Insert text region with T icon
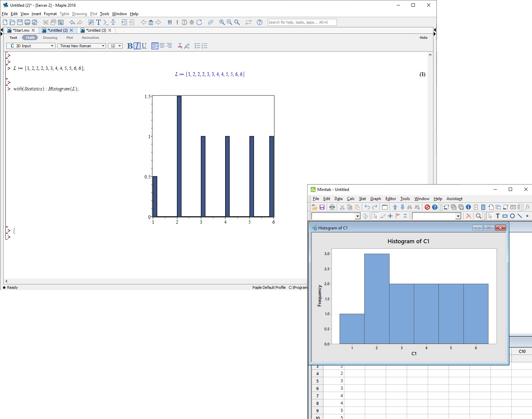Screen dimensions: 532x419 pos(99,22)
